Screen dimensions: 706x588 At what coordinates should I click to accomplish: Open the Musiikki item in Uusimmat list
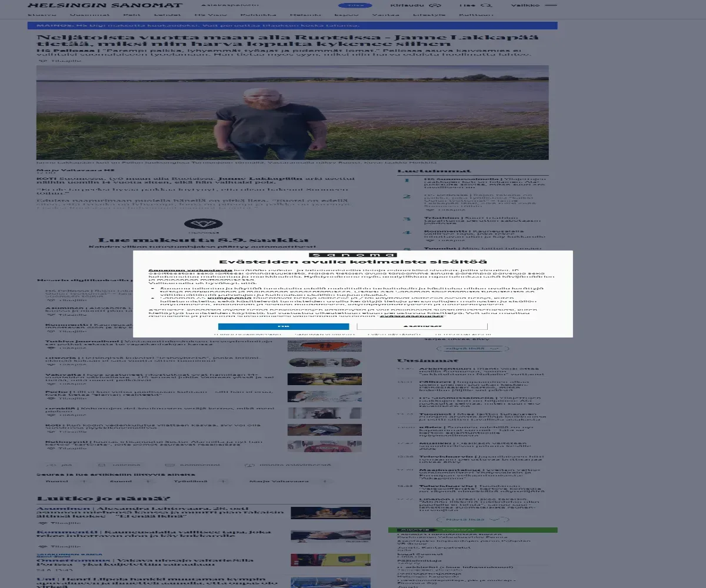(x=477, y=446)
